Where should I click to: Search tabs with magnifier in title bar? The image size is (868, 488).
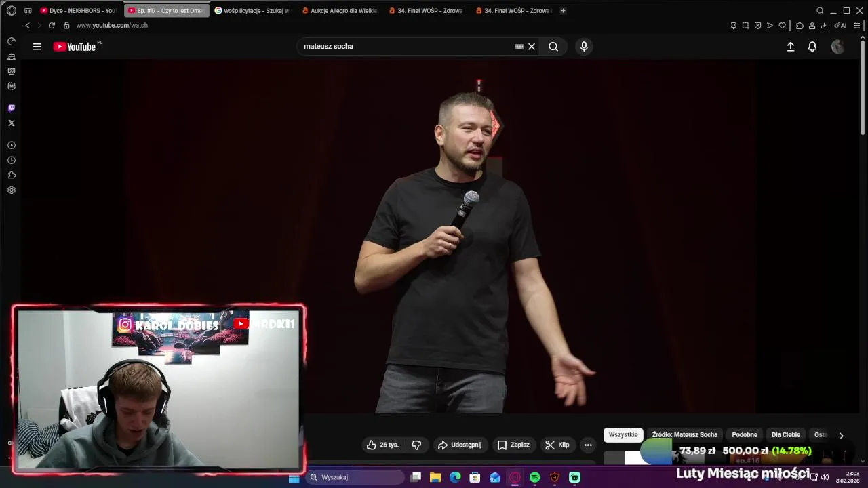point(820,11)
